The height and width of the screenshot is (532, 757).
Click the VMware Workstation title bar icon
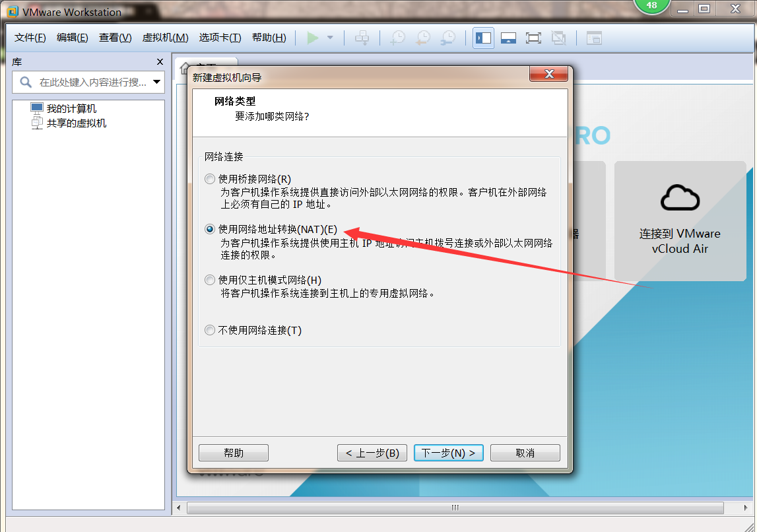point(13,11)
